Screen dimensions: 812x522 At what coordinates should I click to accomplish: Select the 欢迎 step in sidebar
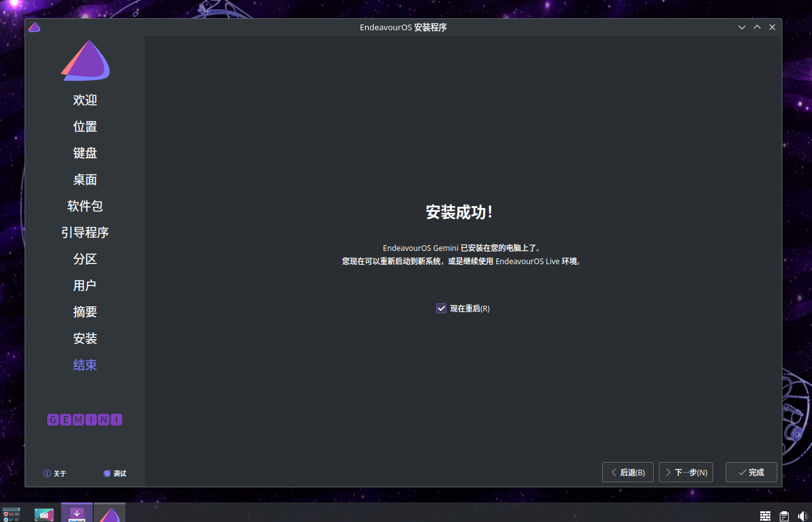(x=85, y=100)
